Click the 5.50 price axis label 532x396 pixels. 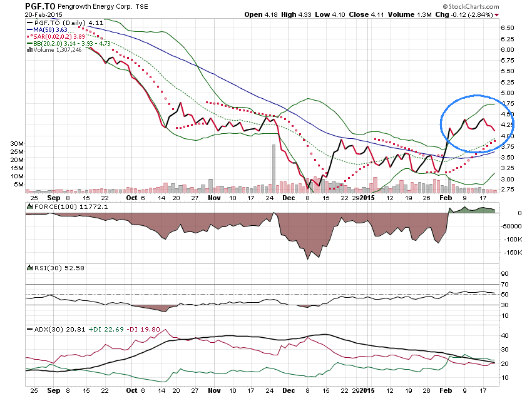tap(508, 71)
